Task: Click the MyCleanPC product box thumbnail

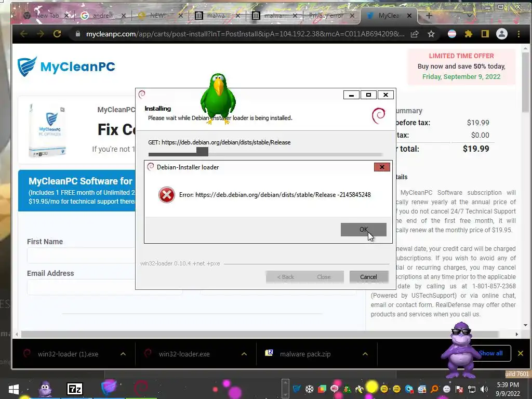Action: click(47, 130)
